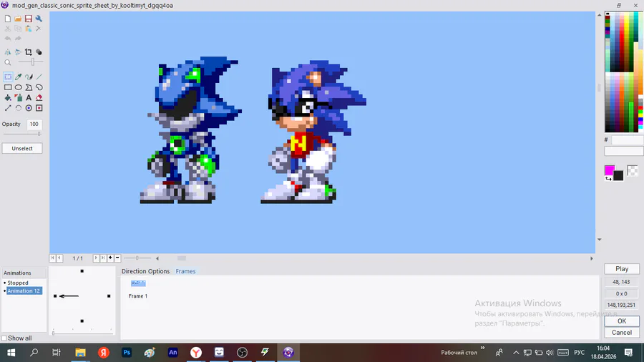644x362 pixels.
Task: Click the Clear/New image icon
Action: [8, 19]
